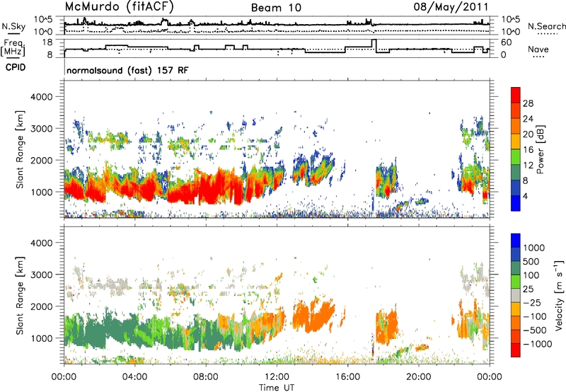Click '2000' on the velocity panel range axis
The width and height of the screenshot is (566, 392).
click(41, 306)
